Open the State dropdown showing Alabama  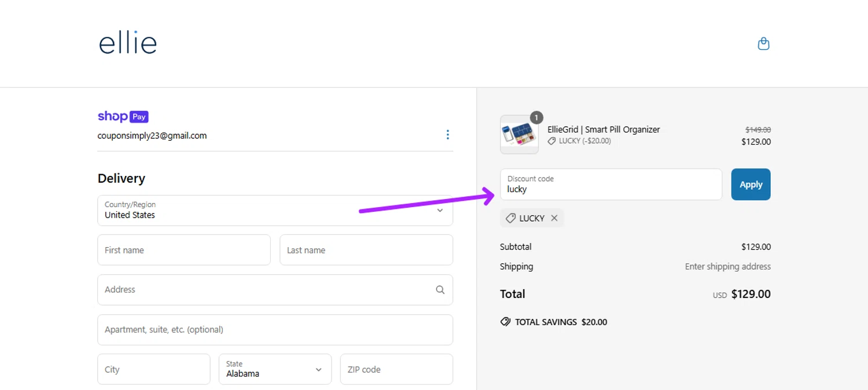tap(275, 369)
